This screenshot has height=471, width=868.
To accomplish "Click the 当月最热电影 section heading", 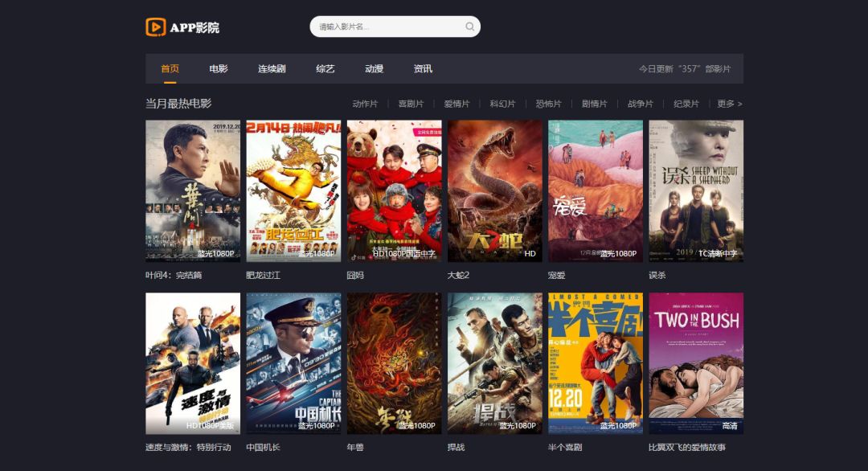I will (178, 104).
